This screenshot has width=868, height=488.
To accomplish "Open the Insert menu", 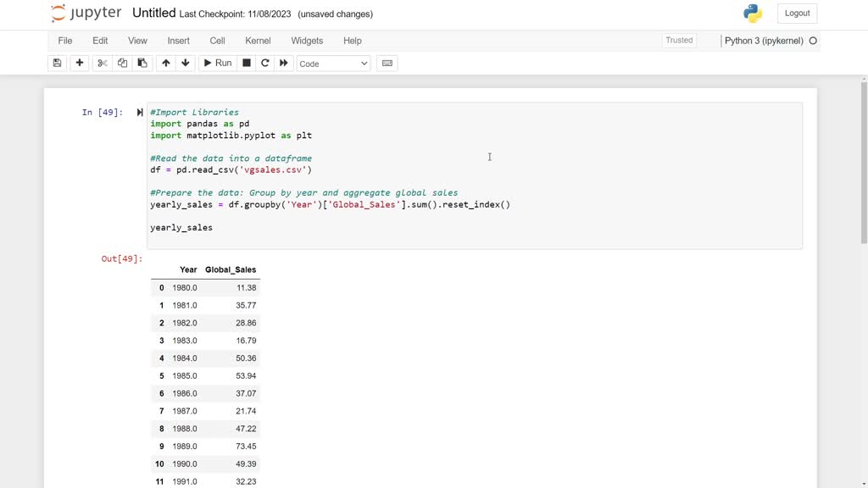I will point(178,41).
